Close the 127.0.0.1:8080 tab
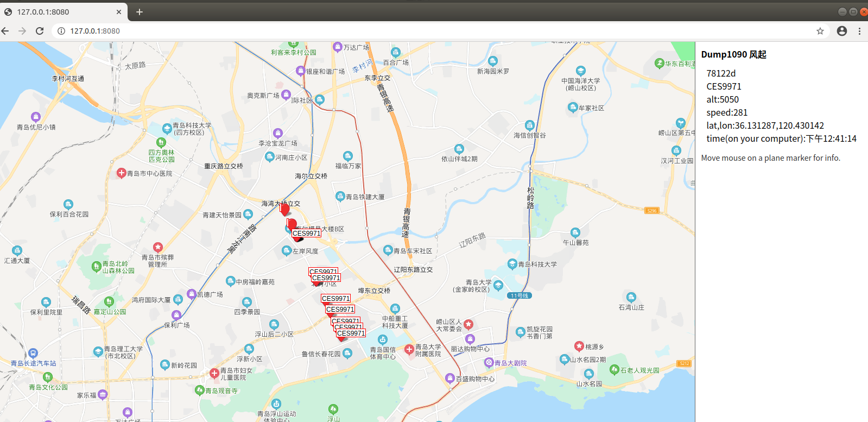Viewport: 868px width, 422px height. [119, 11]
